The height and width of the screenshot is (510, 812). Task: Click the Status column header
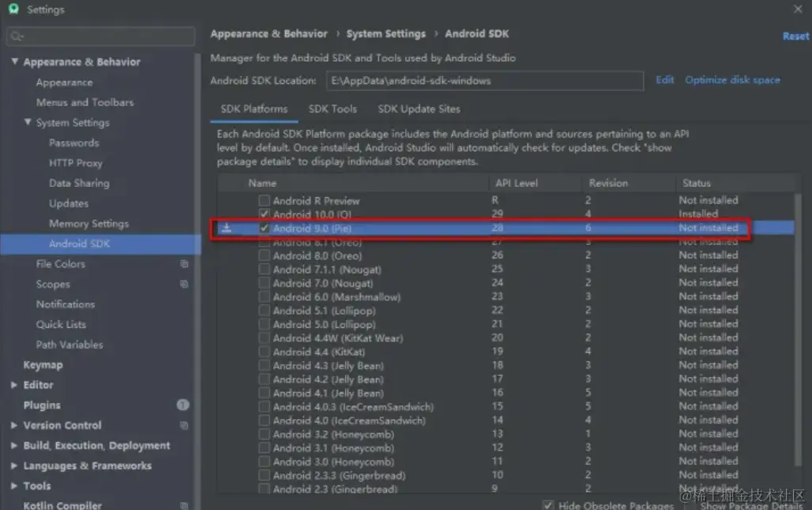point(696,184)
